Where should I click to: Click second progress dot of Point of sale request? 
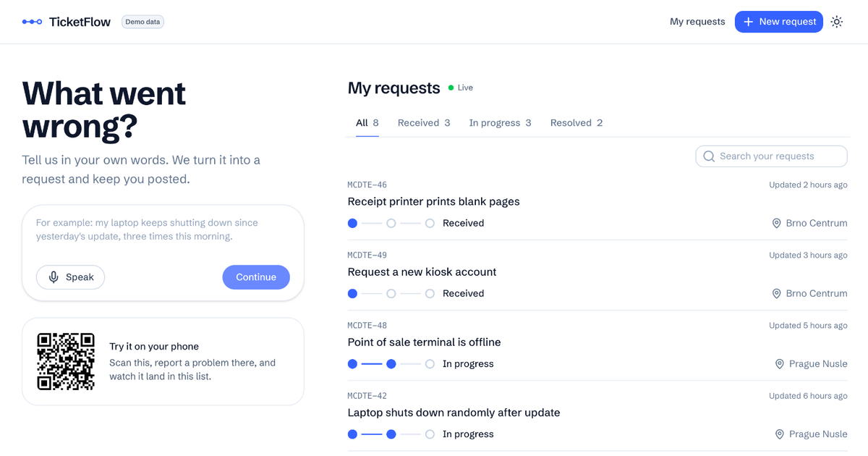click(391, 364)
